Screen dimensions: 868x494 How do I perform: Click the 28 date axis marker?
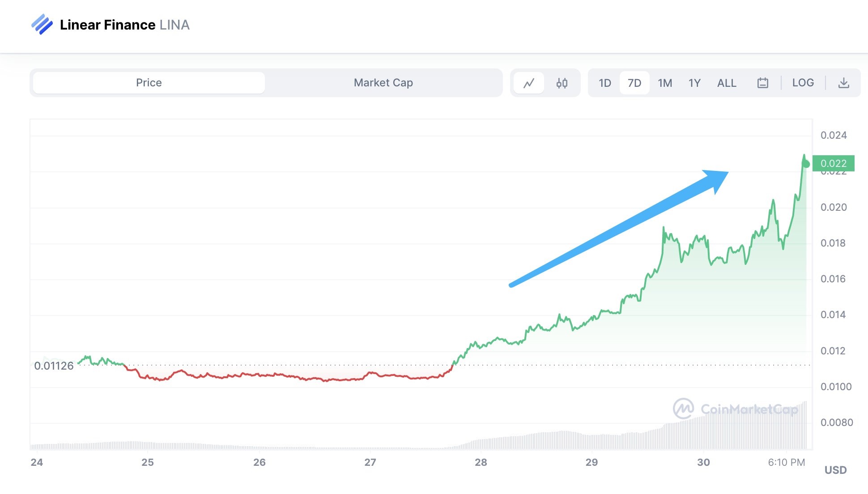pyautogui.click(x=481, y=462)
